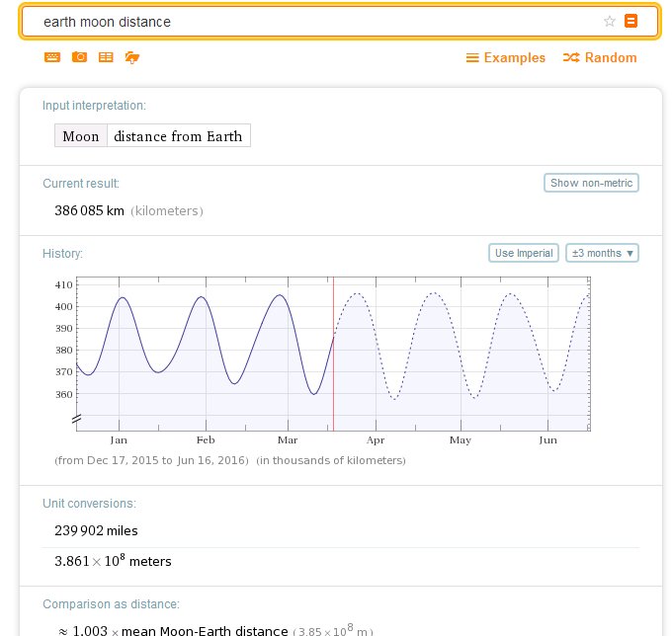Viewport: 672px width, 636px height.
Task: Click the Input interpretation heading
Action: point(94,106)
